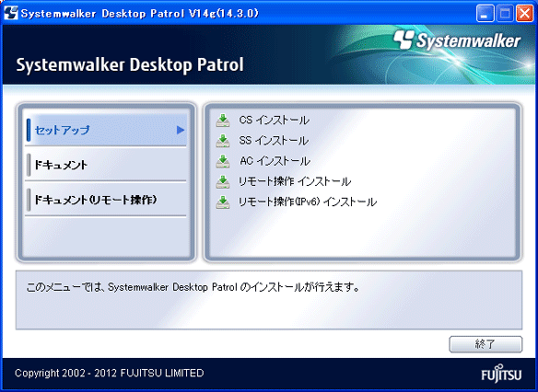
Task: Click the arrow next to セットアップ
Action: [181, 130]
